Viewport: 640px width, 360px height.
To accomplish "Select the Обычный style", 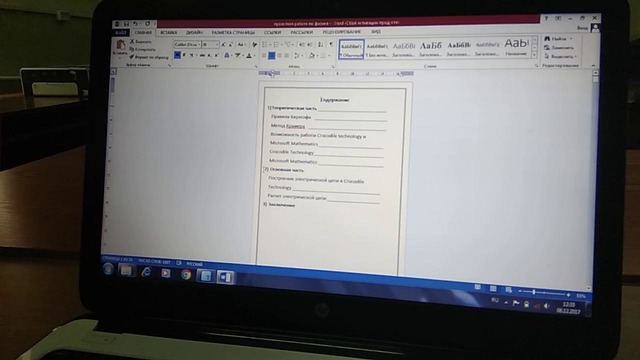I will pyautogui.click(x=351, y=49).
